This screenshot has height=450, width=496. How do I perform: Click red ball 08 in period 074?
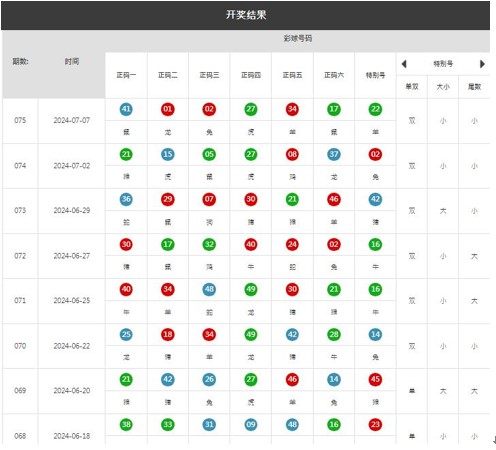coord(292,154)
